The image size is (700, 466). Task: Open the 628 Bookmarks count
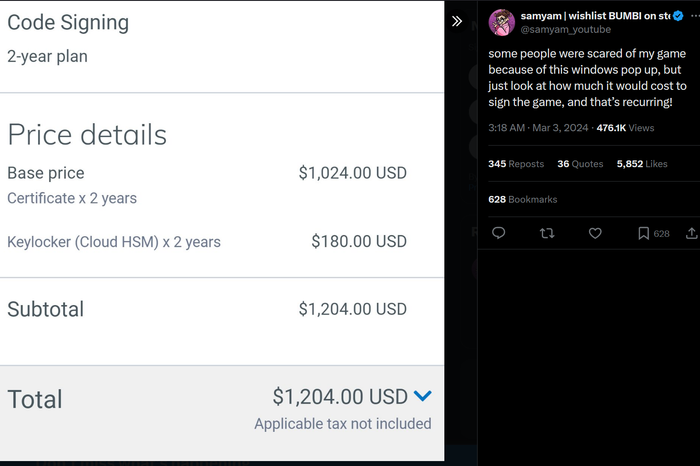click(x=523, y=200)
